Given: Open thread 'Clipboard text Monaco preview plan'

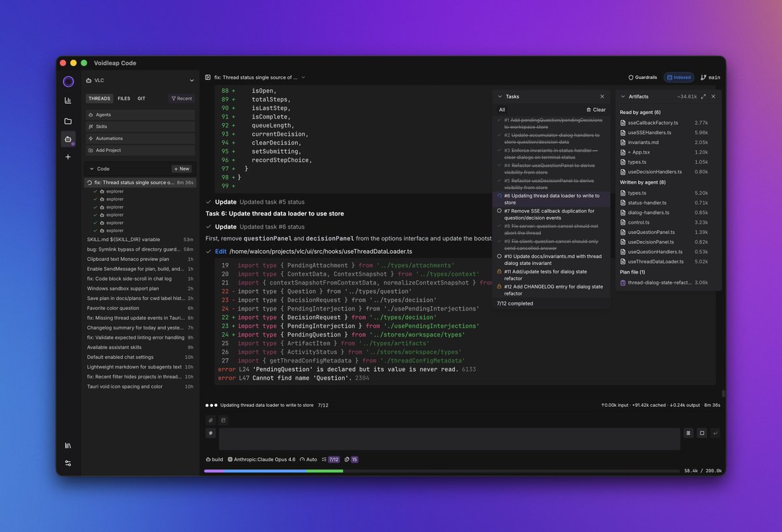Looking at the screenshot, I should click(140, 259).
